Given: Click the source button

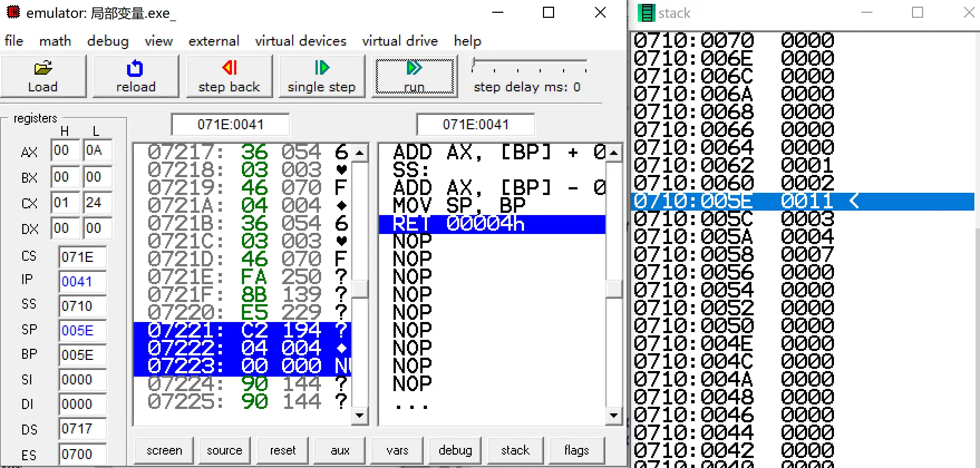Looking at the screenshot, I should coord(224,450).
